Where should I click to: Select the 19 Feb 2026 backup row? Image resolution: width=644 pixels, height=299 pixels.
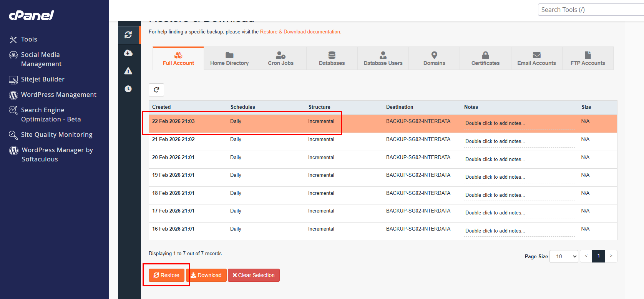point(383,178)
